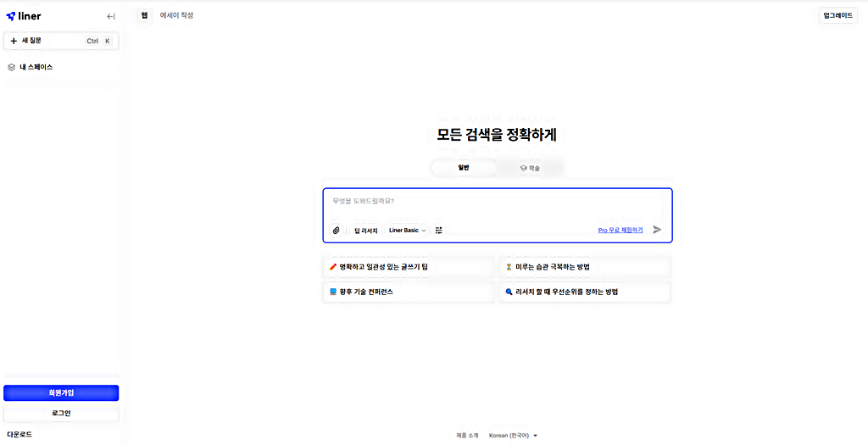868x445 pixels.
Task: Open the Liner Basic model dropdown
Action: click(408, 231)
